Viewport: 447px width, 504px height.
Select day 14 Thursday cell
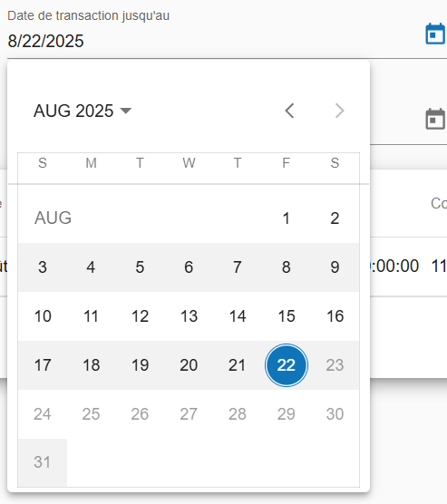point(238,316)
